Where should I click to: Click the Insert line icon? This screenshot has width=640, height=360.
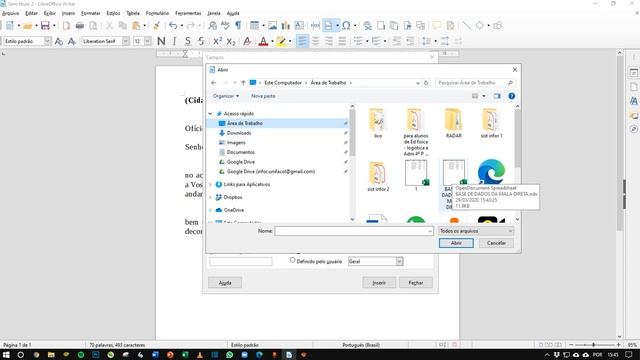click(x=466, y=26)
